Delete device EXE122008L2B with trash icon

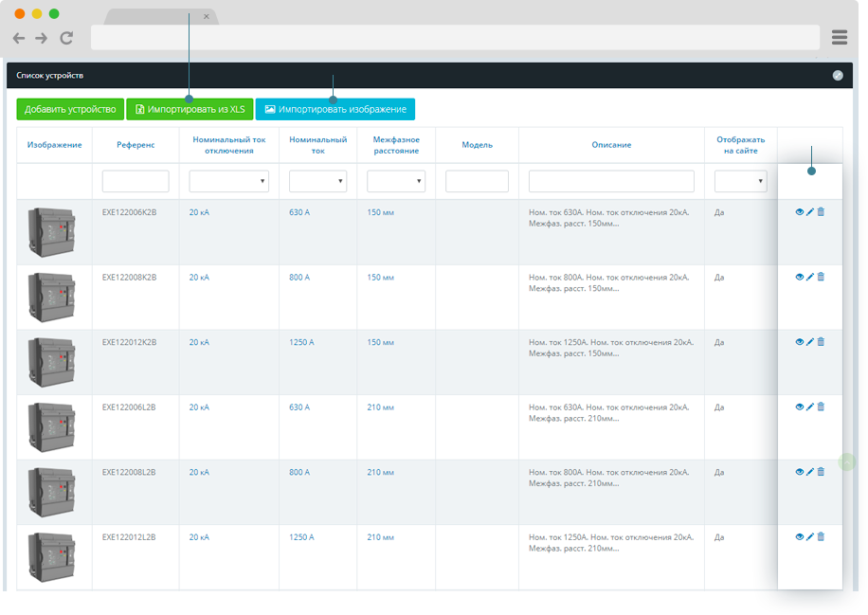point(821,472)
